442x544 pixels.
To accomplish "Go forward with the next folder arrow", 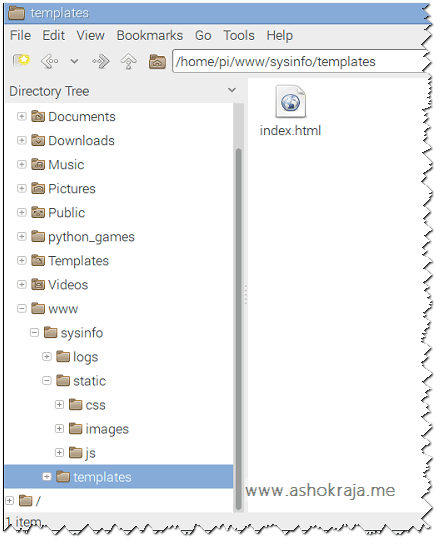I will click(x=101, y=61).
